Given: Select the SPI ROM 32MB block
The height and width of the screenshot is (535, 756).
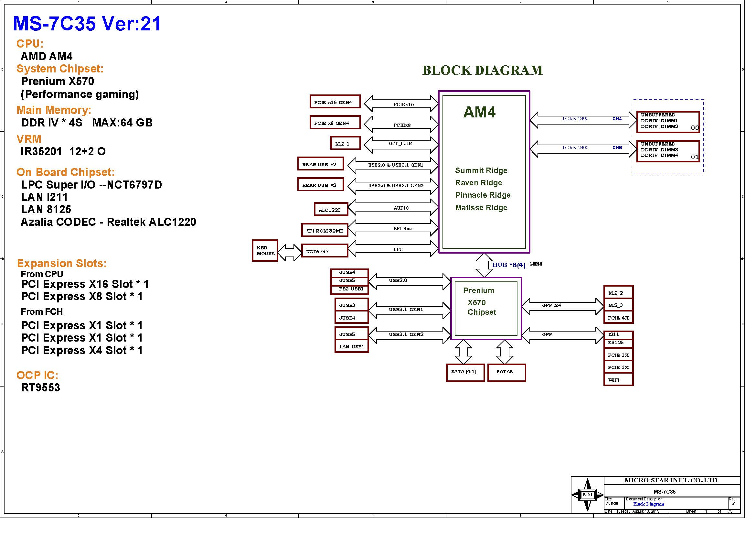Looking at the screenshot, I should [x=324, y=230].
